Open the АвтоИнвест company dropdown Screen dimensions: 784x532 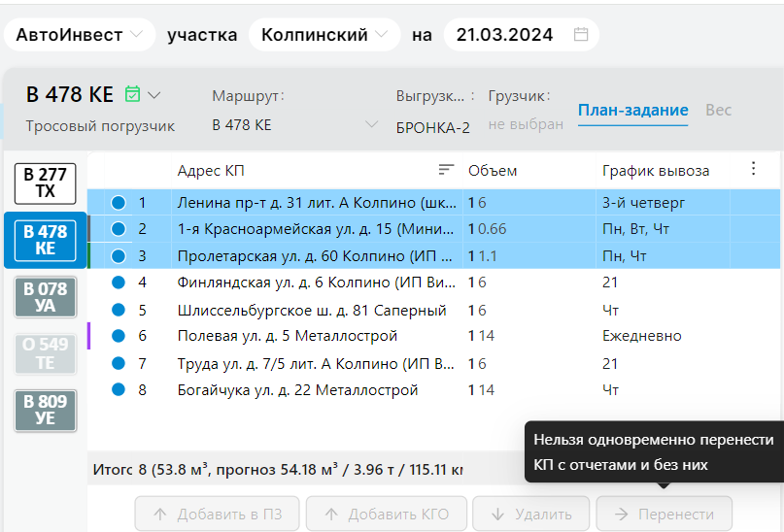tap(80, 35)
